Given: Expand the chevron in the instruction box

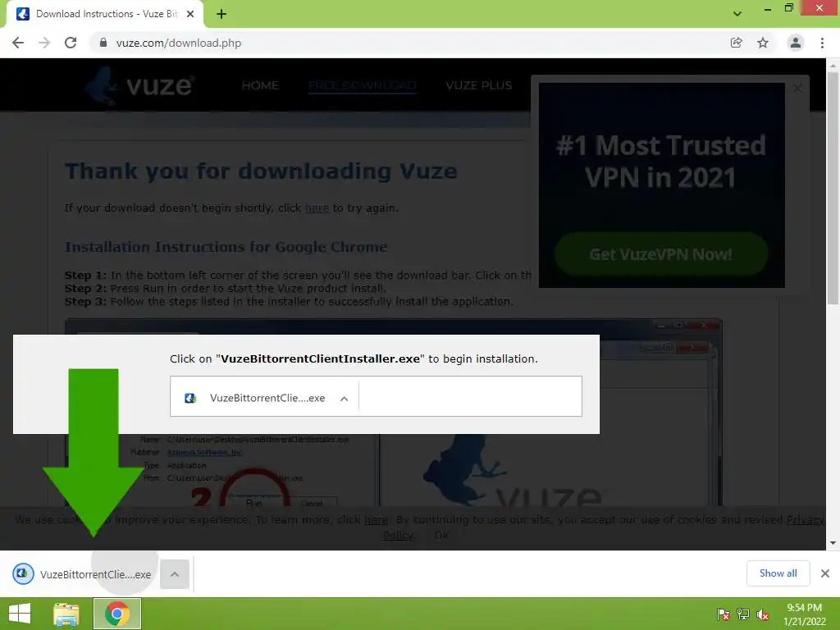Looking at the screenshot, I should click(x=344, y=399).
